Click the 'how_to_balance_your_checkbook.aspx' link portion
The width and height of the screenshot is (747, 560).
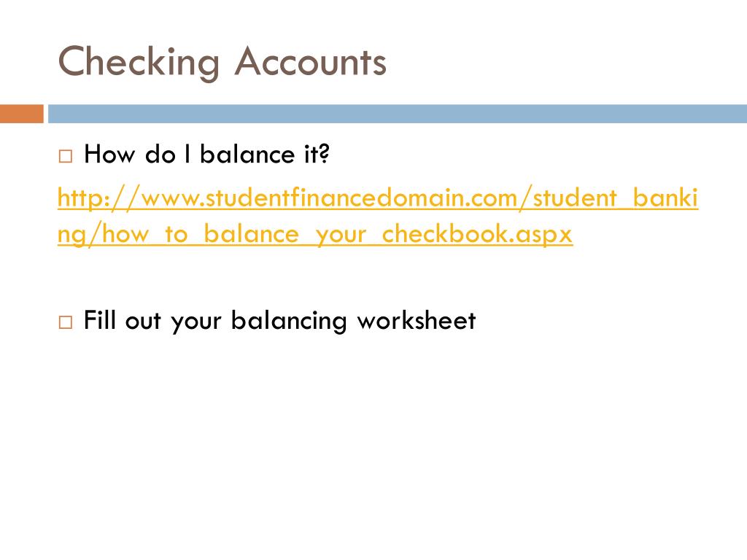click(x=337, y=234)
